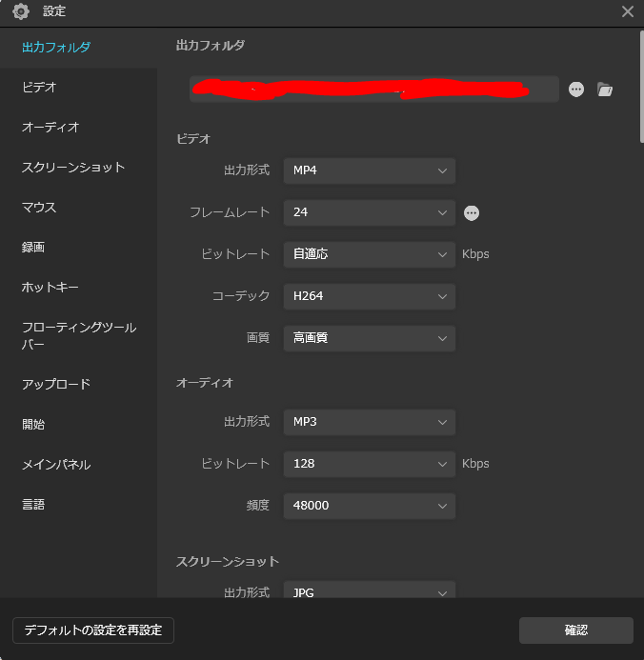
Task: Click the vertical scrollbar of settings panel
Action: pos(641,87)
